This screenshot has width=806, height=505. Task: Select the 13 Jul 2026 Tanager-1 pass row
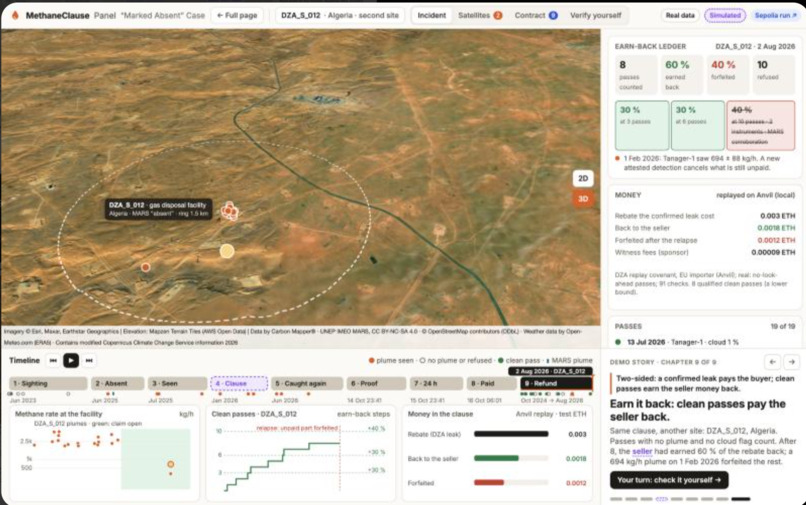tap(705, 342)
